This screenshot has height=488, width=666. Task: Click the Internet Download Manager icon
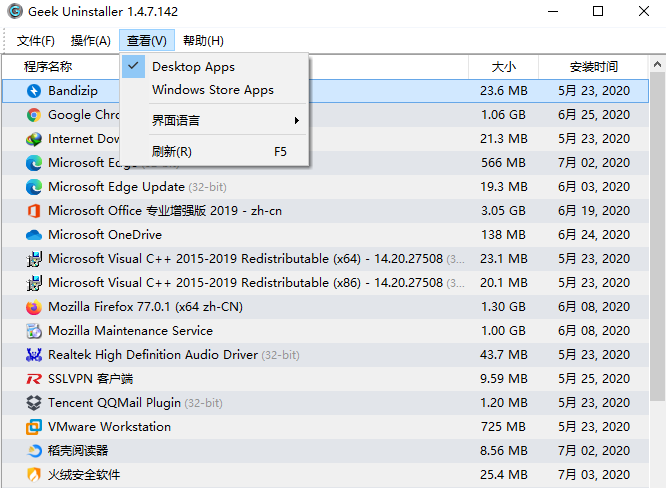34,139
